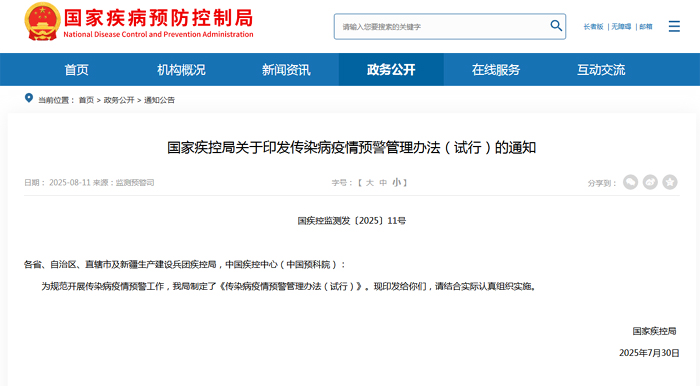700x386 pixels.
Task: Click the 长者版 link
Action: (x=593, y=27)
